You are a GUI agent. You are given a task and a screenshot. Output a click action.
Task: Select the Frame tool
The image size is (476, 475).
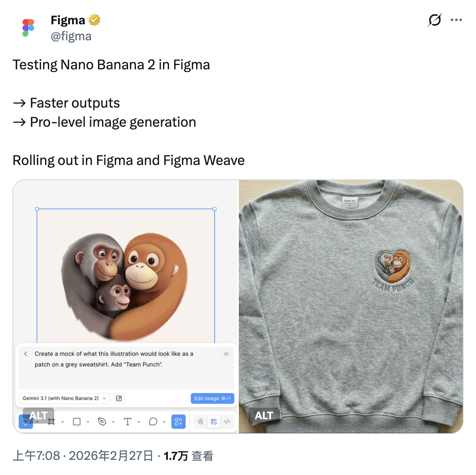pyautogui.click(x=51, y=422)
